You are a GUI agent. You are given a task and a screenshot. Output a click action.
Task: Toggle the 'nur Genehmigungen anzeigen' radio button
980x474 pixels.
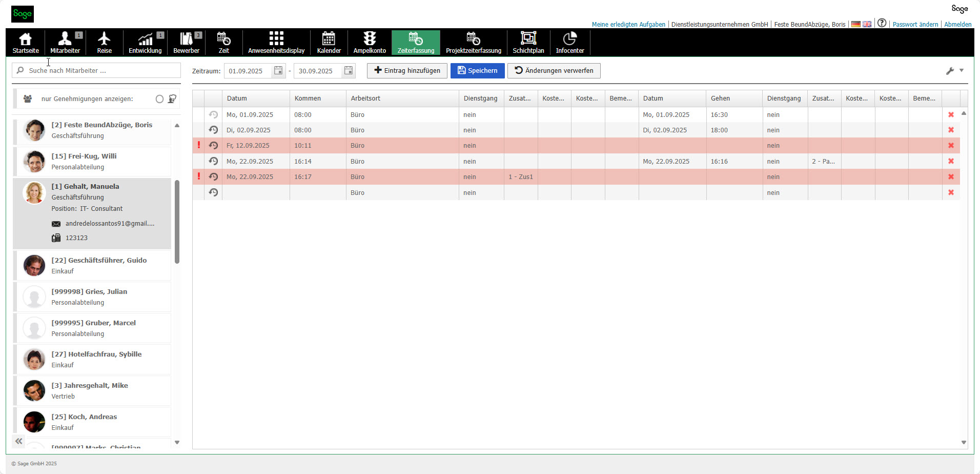pyautogui.click(x=159, y=99)
